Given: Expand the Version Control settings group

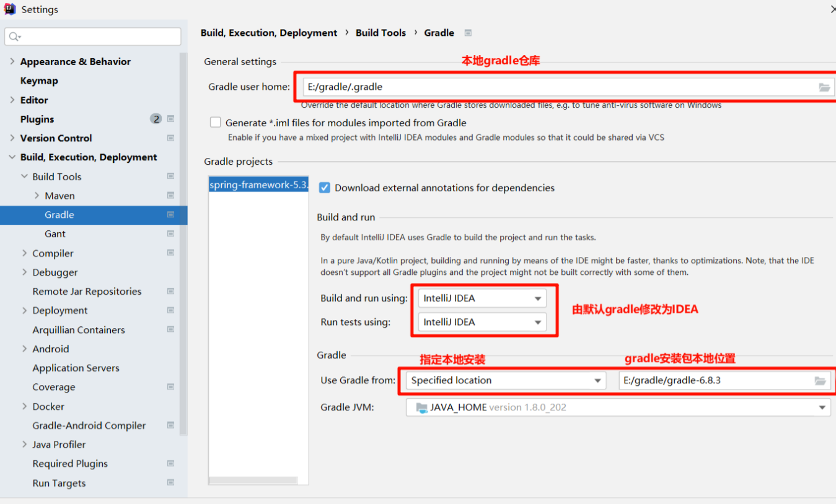Looking at the screenshot, I should tap(12, 138).
